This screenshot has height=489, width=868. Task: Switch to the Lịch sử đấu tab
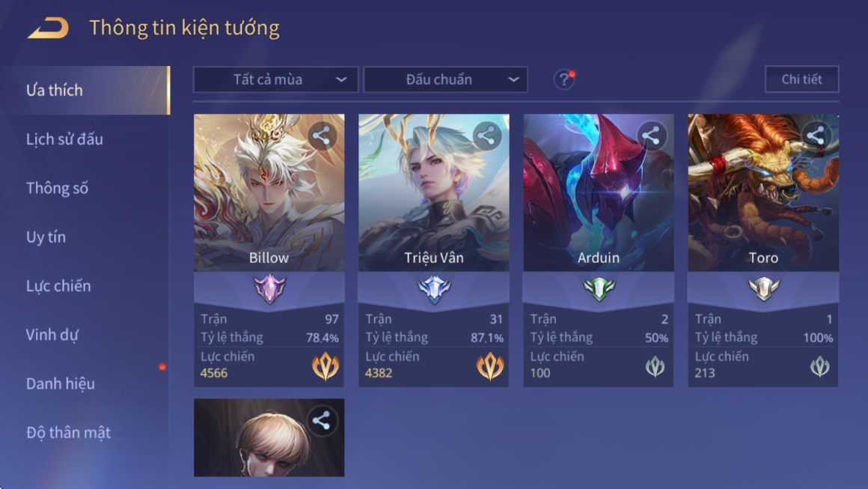pos(64,139)
